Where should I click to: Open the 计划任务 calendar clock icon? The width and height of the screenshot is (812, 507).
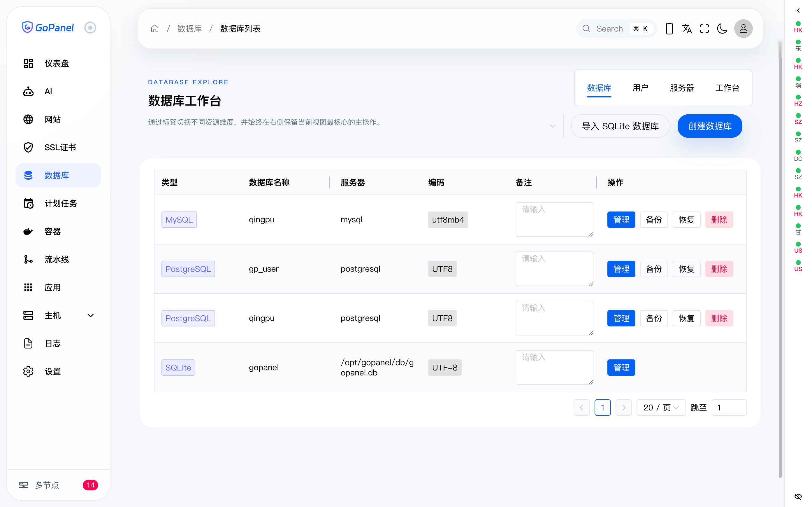click(x=28, y=203)
